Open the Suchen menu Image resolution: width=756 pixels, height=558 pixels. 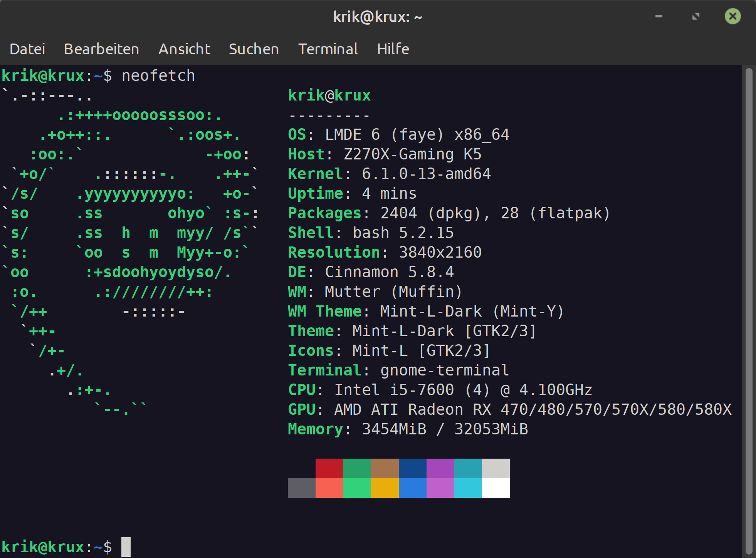pyautogui.click(x=254, y=49)
